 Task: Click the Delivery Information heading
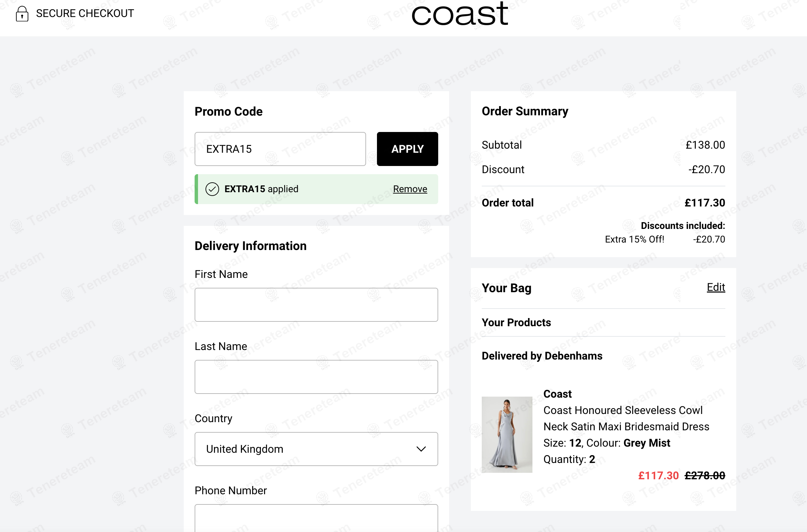click(x=250, y=246)
